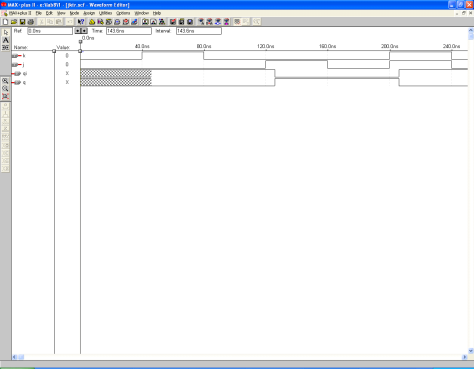Click the Print toolbar icon
This screenshot has height=369, width=474.
[31, 22]
